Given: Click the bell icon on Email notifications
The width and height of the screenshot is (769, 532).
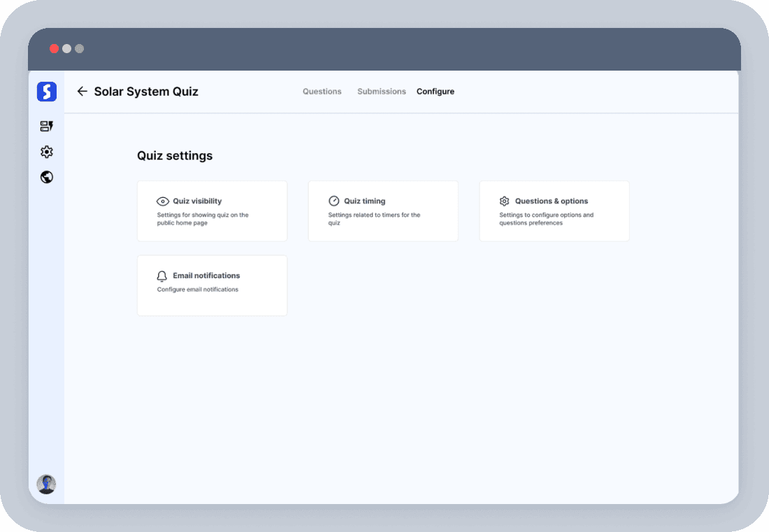Looking at the screenshot, I should point(162,276).
